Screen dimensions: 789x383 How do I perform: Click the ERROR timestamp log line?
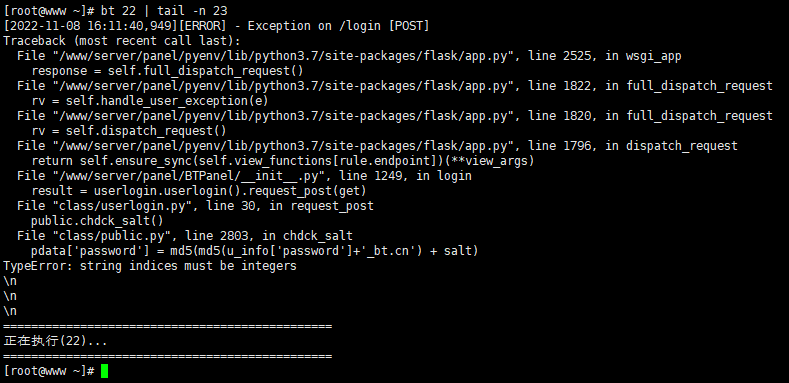tap(216, 26)
